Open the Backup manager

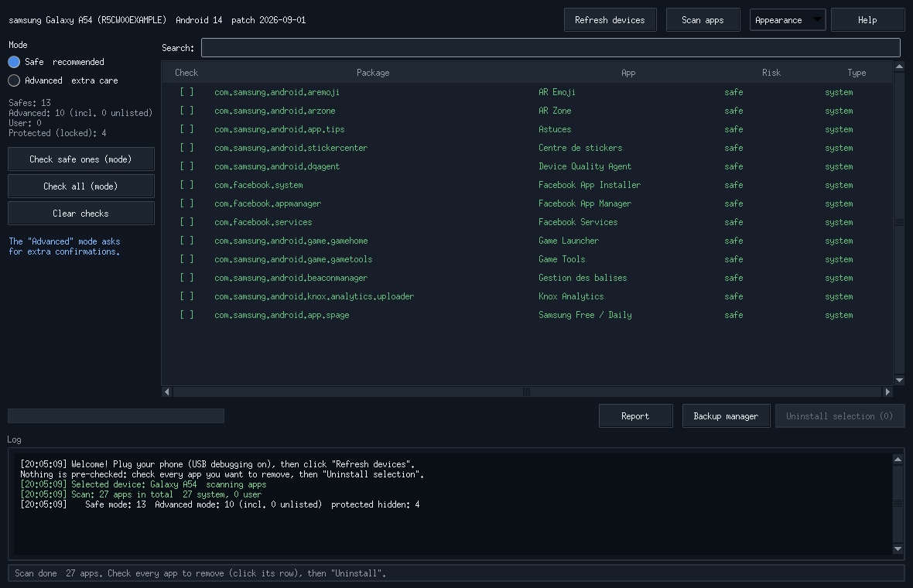(726, 415)
